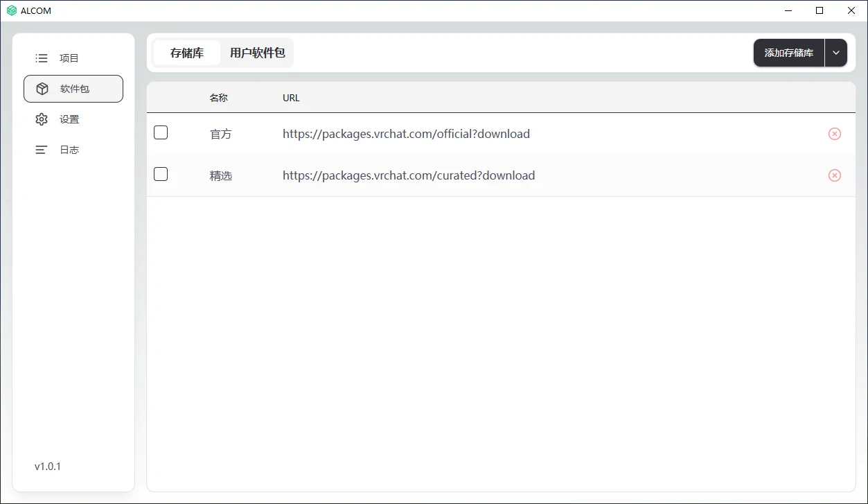
Task: Maximize the ALCOM window
Action: click(820, 10)
